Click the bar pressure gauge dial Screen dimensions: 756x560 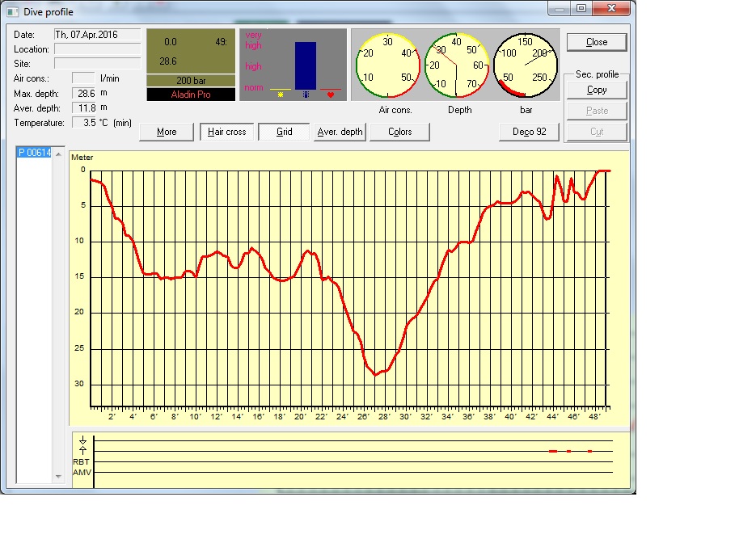(x=526, y=65)
